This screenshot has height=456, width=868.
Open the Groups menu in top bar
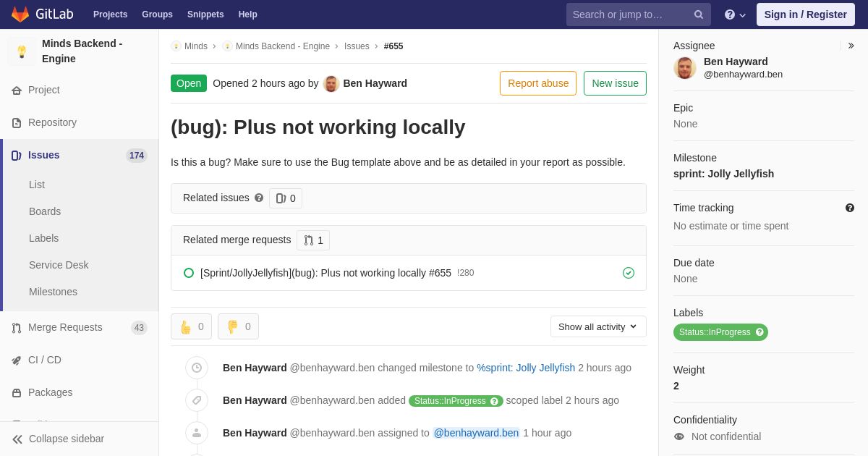(157, 14)
